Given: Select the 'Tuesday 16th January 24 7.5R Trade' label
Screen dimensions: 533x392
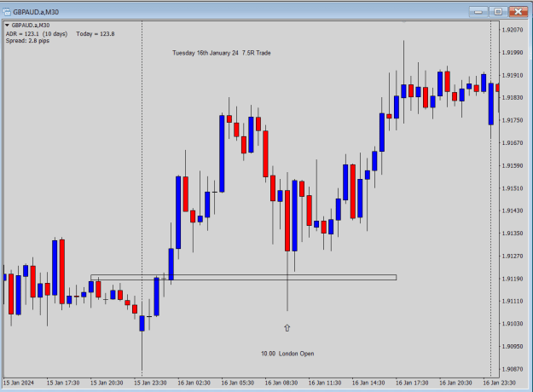Looking at the screenshot, I should 221,53.
